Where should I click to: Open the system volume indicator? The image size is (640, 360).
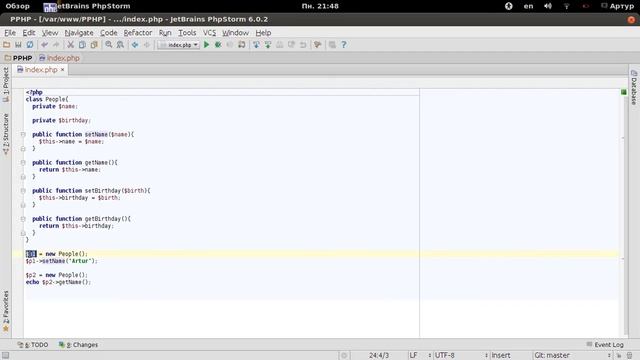[548, 6]
